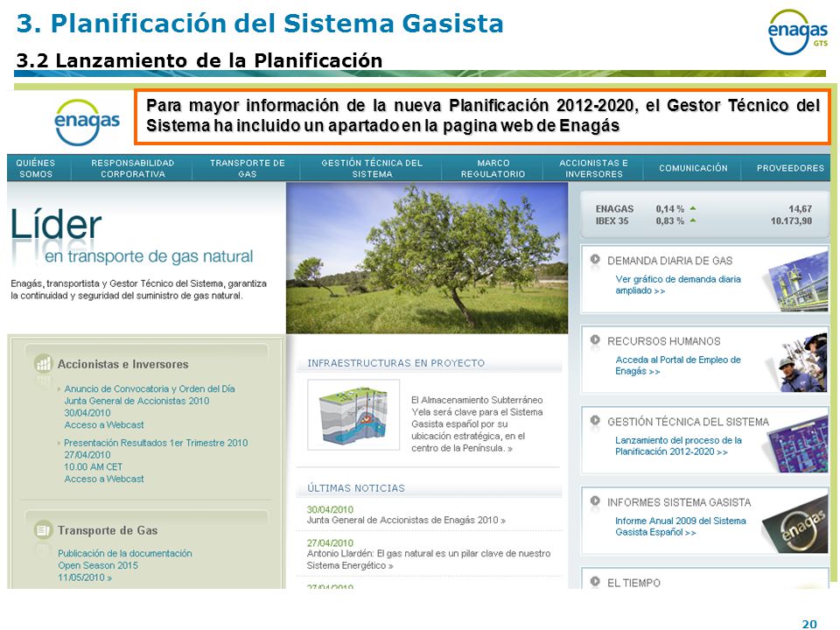The image size is (840, 630).
Task: Click the bullet icon beside Demanda Diaria de Gas
Action: [x=595, y=259]
